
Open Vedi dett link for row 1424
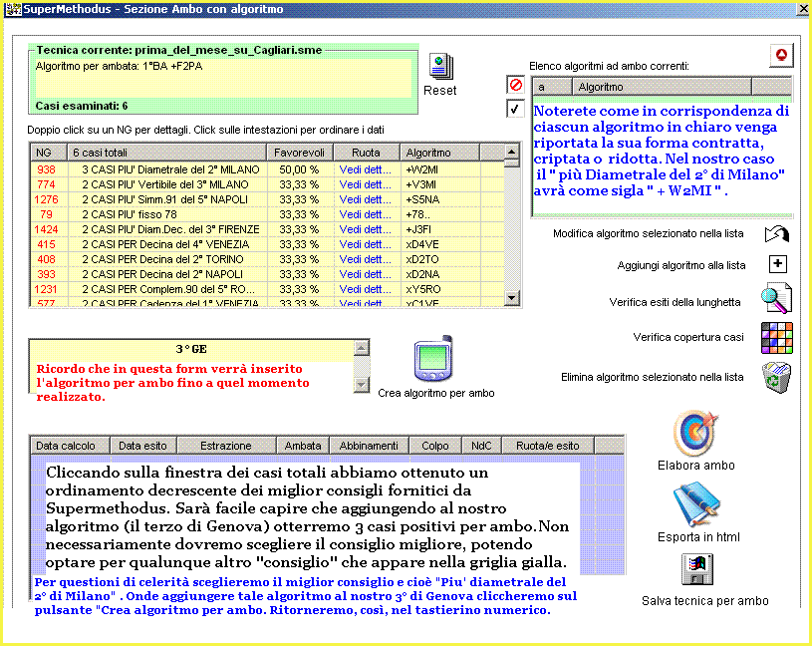point(365,229)
